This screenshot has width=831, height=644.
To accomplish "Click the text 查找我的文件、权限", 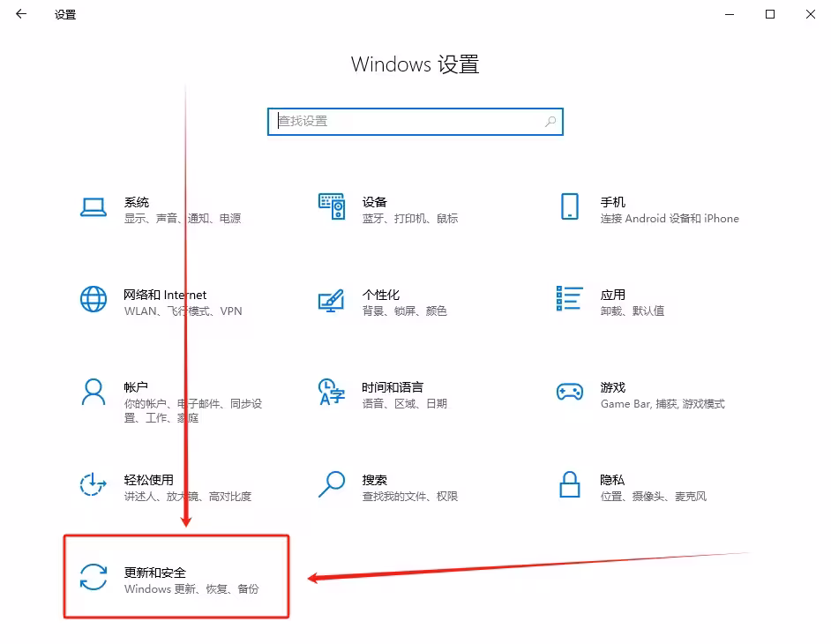I will tap(409, 497).
